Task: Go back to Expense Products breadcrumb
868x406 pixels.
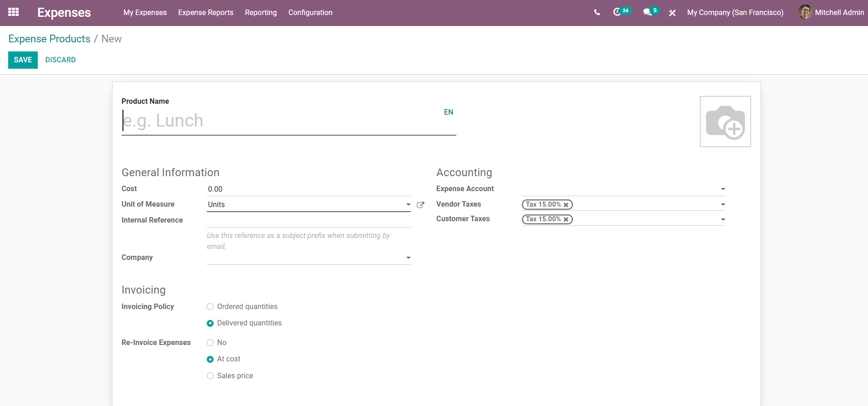Action: click(x=49, y=39)
